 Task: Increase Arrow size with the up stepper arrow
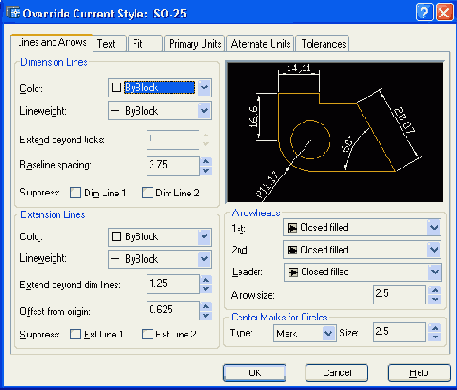(x=435, y=290)
